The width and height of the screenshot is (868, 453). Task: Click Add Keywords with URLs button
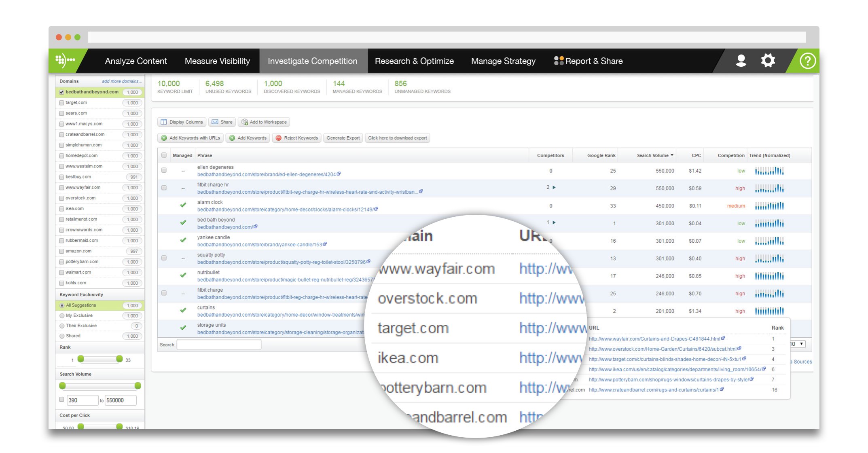pos(191,138)
